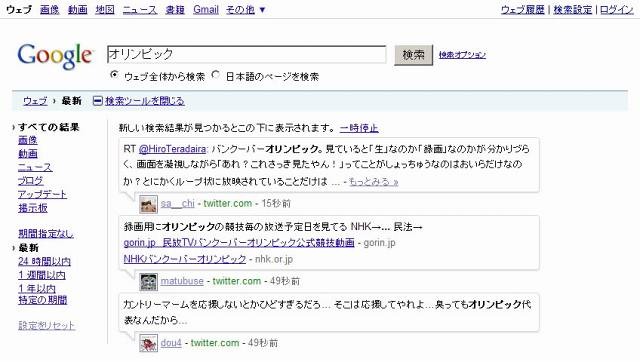The image size is (640, 362).
Task: Open '@HiroTeradaira' mention link
Action: (x=172, y=149)
